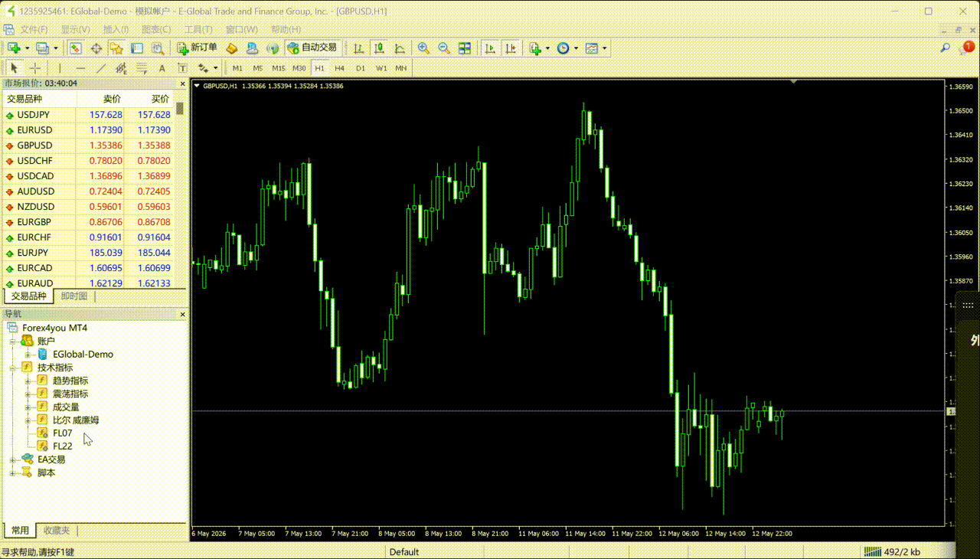The image size is (980, 559).
Task: Toggle chart auto scroll
Action: (x=490, y=47)
